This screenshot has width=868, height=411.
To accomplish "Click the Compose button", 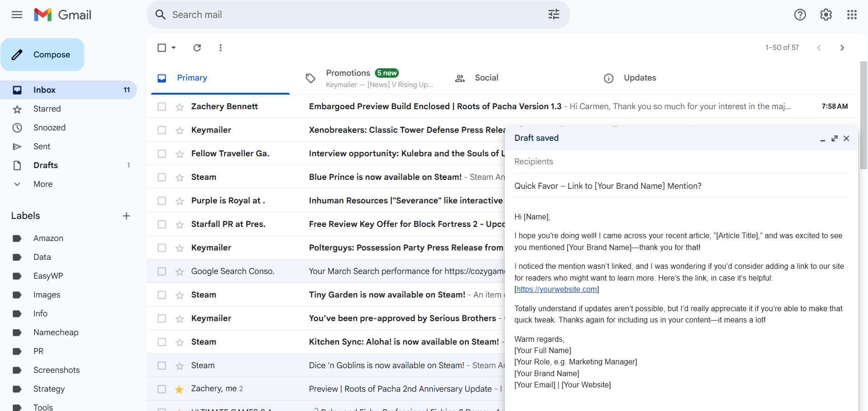I will point(42,55).
